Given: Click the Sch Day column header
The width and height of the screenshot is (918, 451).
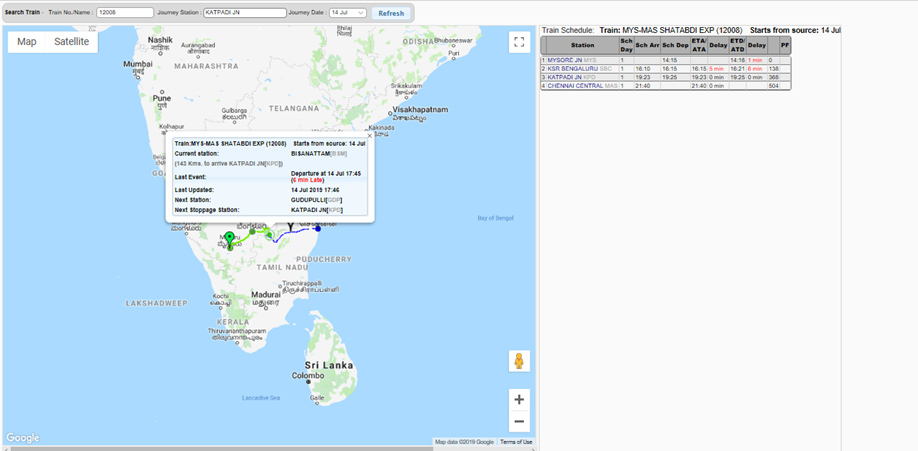Looking at the screenshot, I should pyautogui.click(x=626, y=45).
